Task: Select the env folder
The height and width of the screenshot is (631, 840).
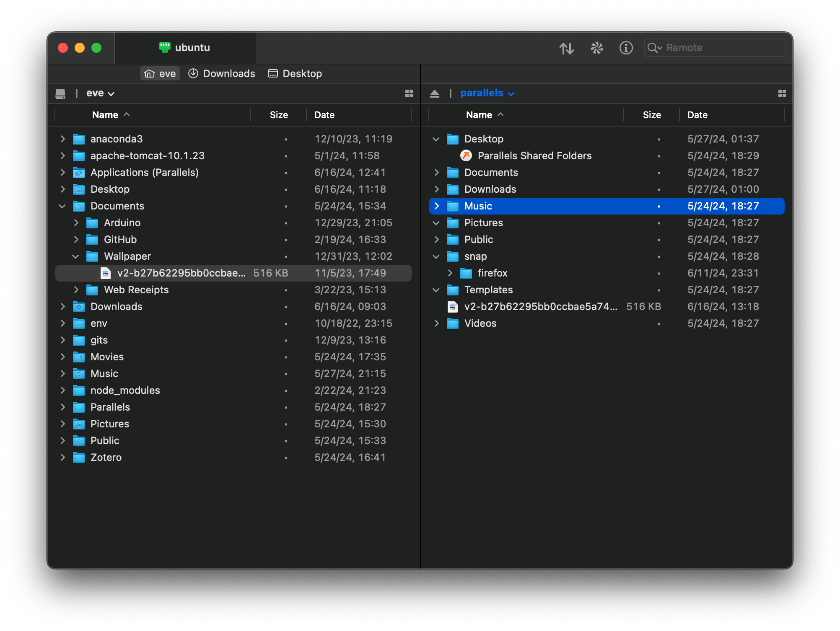Action: coord(233,323)
